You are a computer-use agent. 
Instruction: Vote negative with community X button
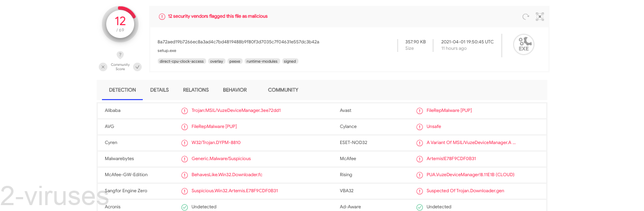pos(103,67)
